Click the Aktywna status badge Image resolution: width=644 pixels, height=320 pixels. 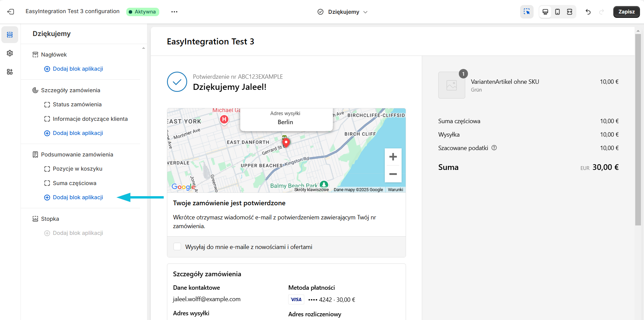[142, 12]
